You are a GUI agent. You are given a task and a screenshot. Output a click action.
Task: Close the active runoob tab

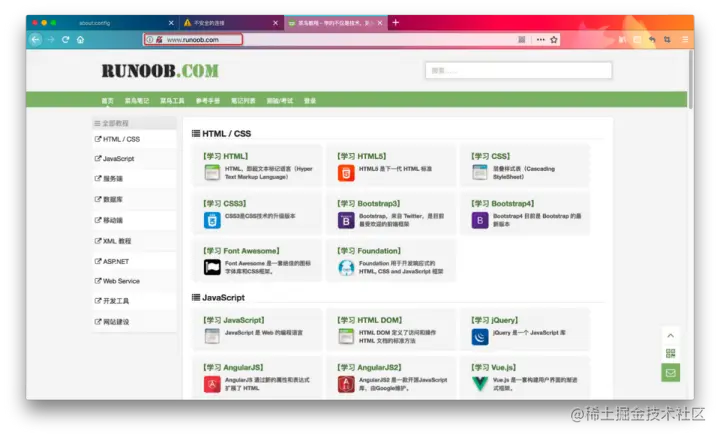380,22
